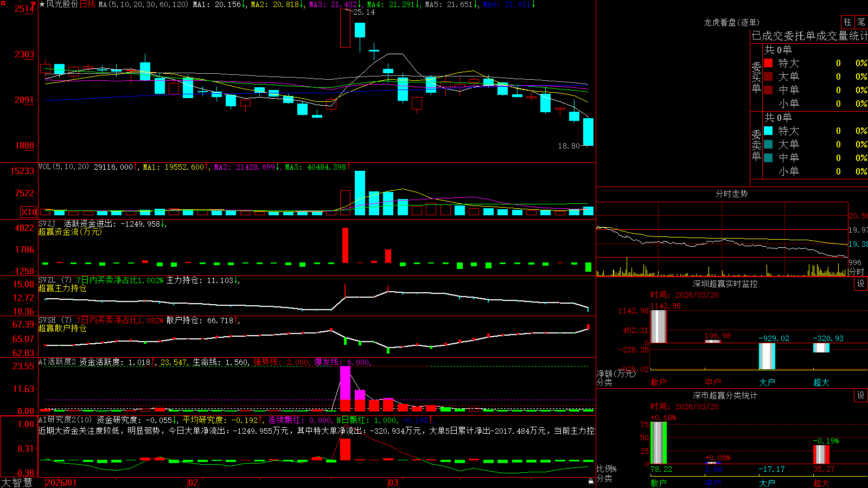Click the 超大 bar showing -0.19%
868x488 pixels.
821,454
